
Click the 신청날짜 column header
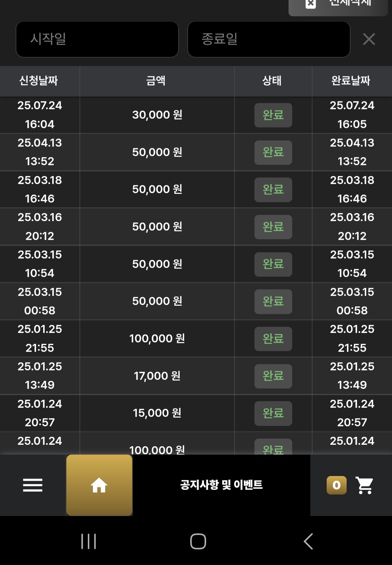pos(38,81)
